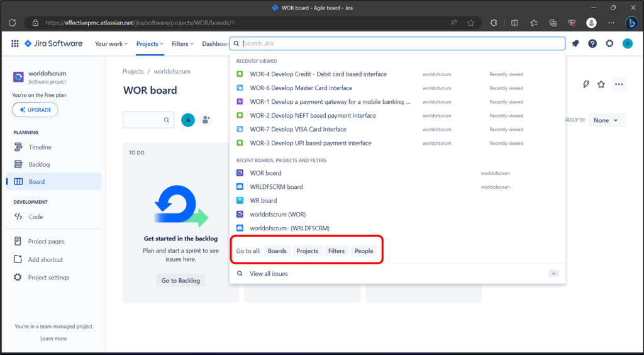The image size is (644, 355).
Task: Open the user profile avatar in Jira header
Action: click(x=628, y=43)
